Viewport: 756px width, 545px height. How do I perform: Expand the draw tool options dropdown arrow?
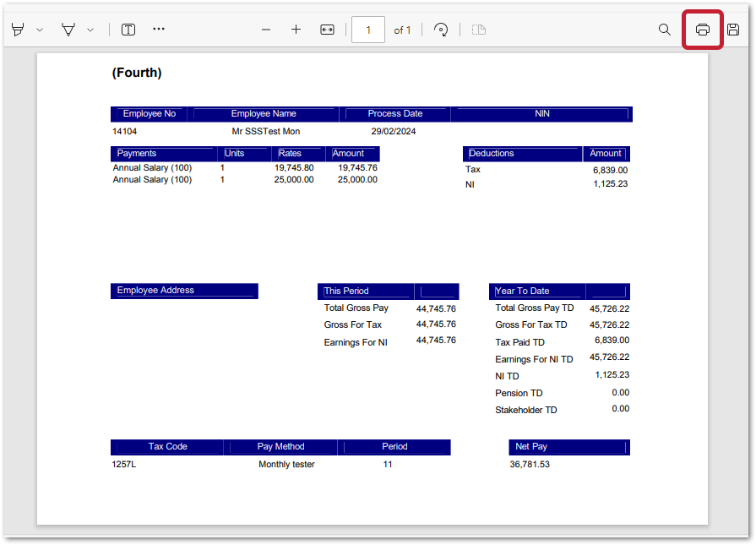click(90, 30)
